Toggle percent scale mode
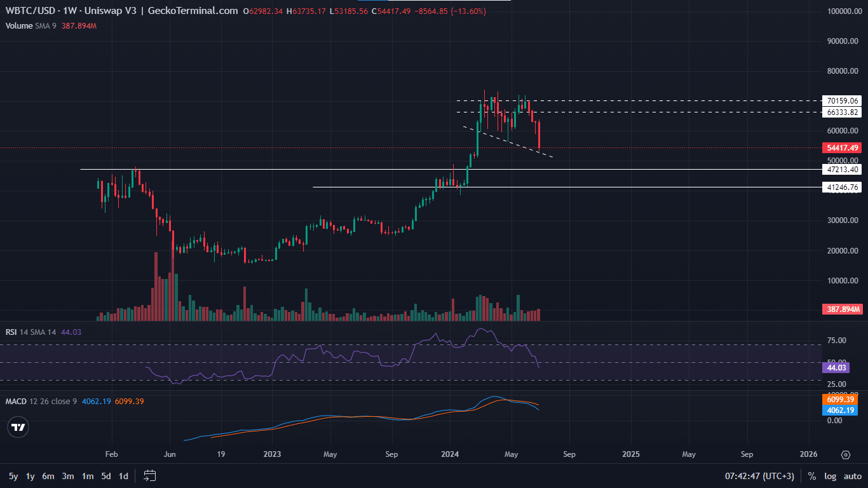868x488 pixels. pos(811,476)
